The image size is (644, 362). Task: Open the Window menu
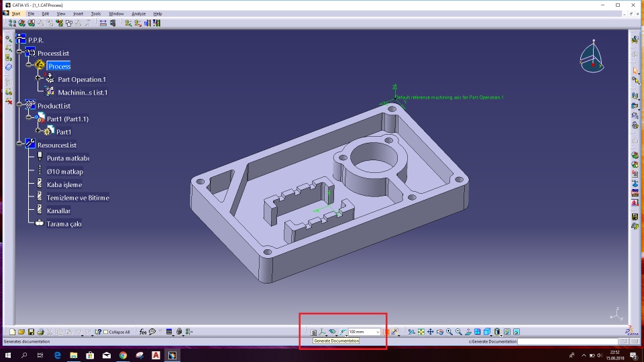(116, 13)
